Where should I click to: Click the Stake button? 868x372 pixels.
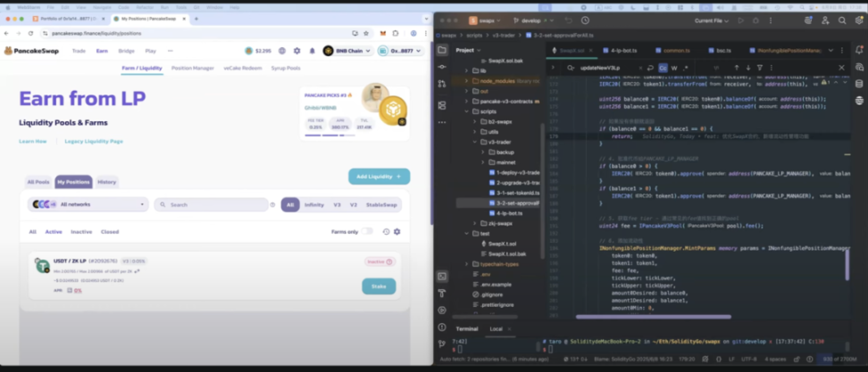pyautogui.click(x=379, y=286)
